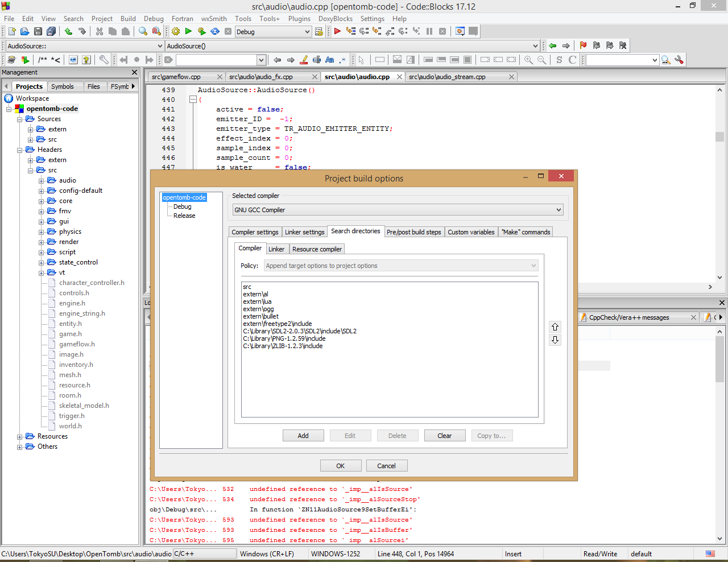Cancel the Project build options dialog

tap(387, 465)
